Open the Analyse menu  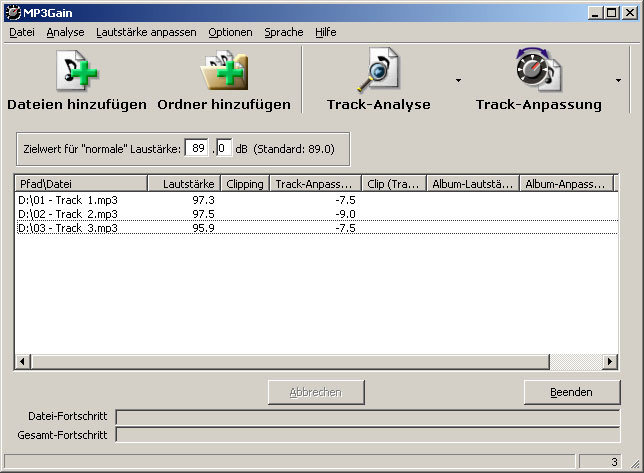65,32
